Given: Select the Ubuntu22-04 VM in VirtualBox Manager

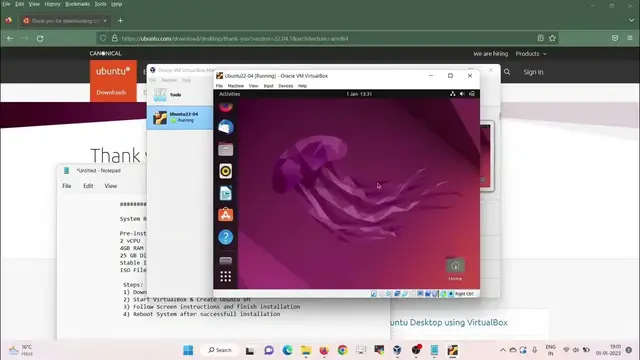Looking at the screenshot, I should [180, 118].
